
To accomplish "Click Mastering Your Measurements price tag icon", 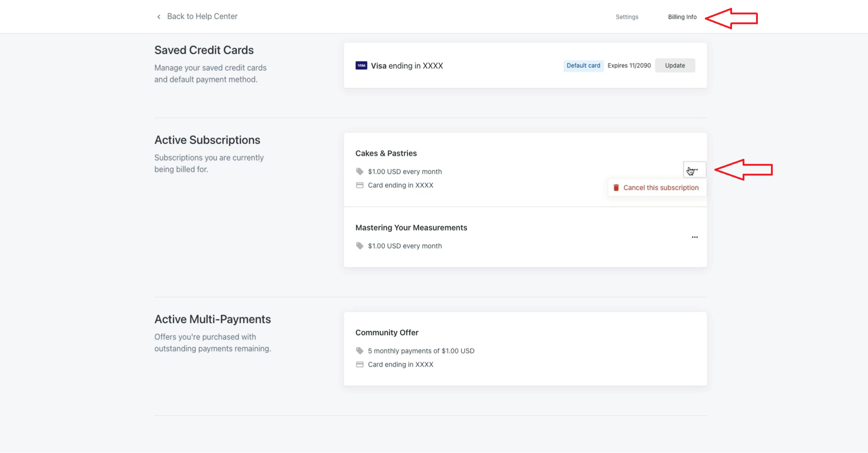I will coord(359,246).
